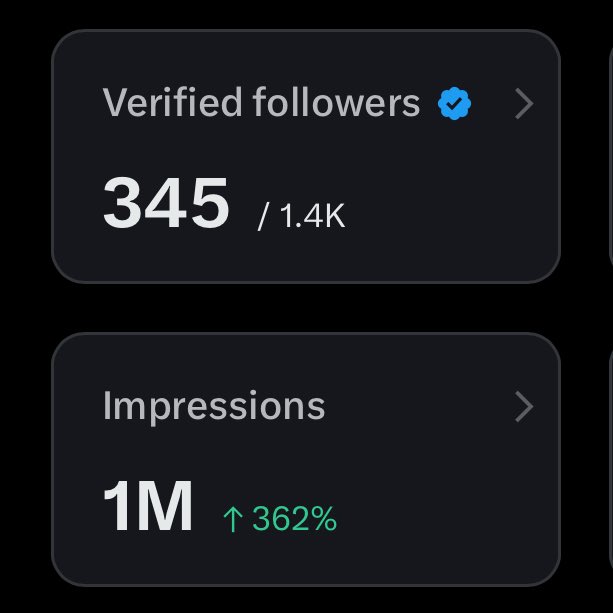Open the Impressions card
613x613 pixels.
click(306, 459)
